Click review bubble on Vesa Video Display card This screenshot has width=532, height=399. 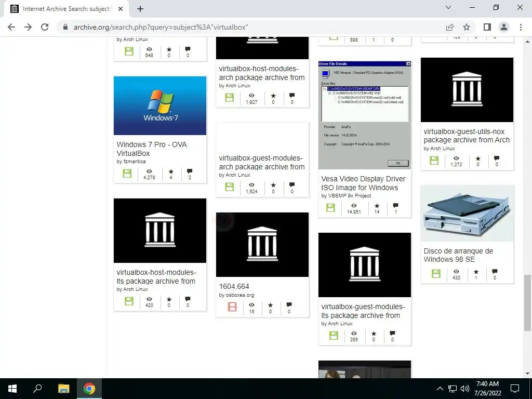tap(395, 206)
